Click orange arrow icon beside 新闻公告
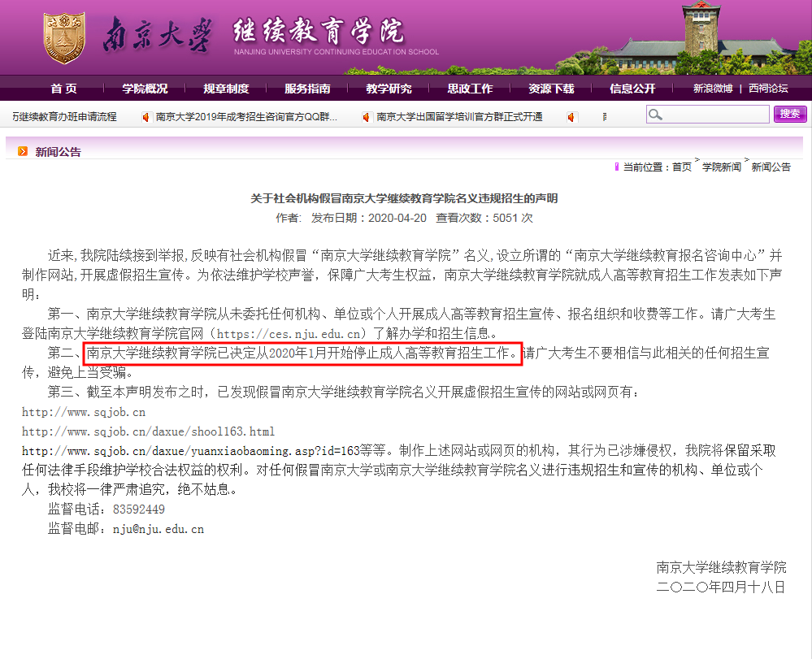 tap(23, 151)
